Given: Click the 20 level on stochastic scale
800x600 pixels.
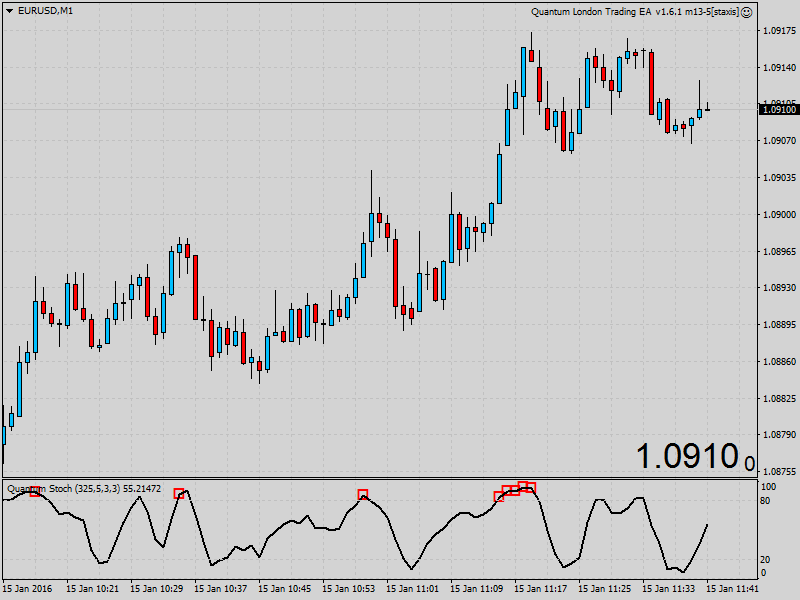Looking at the screenshot, I should [x=765, y=560].
